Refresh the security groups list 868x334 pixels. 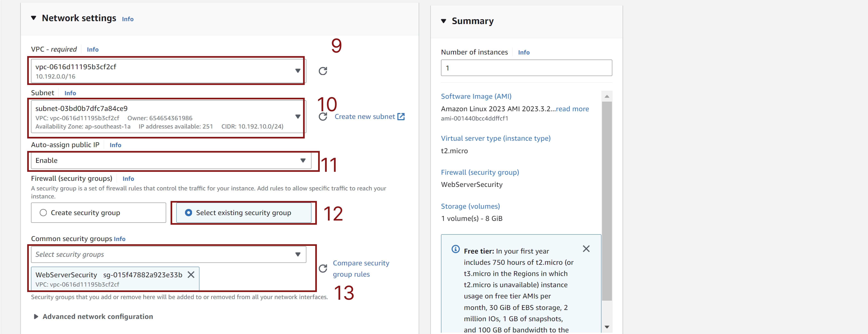tap(323, 269)
